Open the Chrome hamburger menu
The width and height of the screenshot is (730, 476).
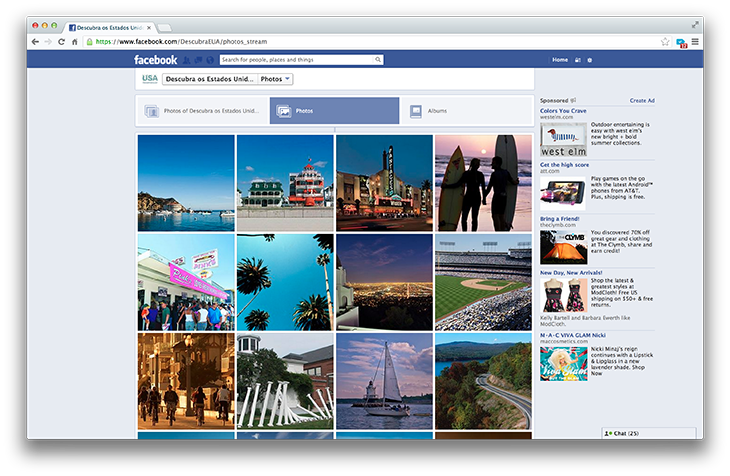695,42
